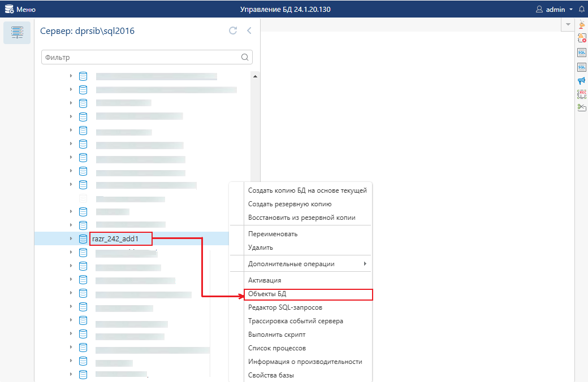Click the admin username text
588x382 pixels.
tap(555, 10)
